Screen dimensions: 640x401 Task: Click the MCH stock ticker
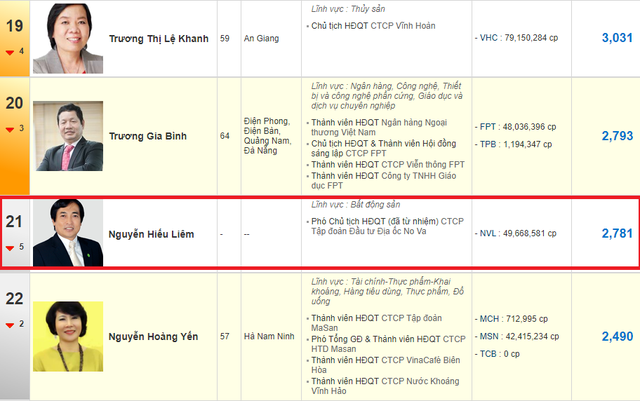pos(489,319)
